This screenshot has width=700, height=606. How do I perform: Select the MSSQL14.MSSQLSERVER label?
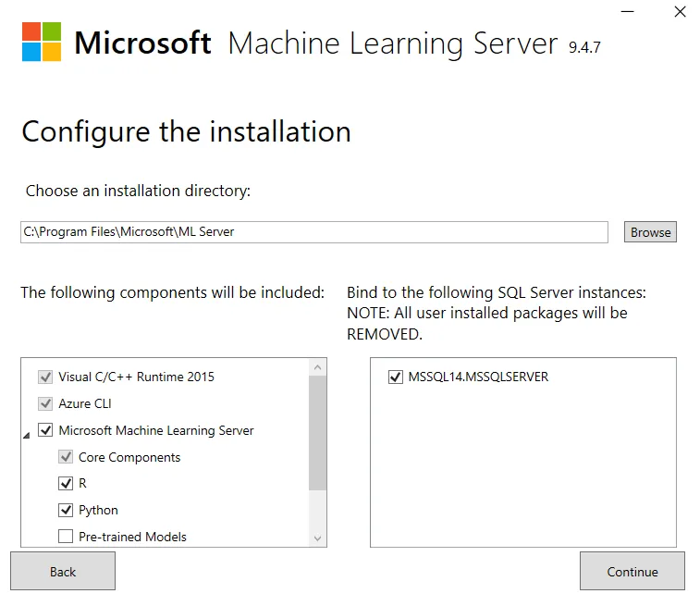pos(478,377)
